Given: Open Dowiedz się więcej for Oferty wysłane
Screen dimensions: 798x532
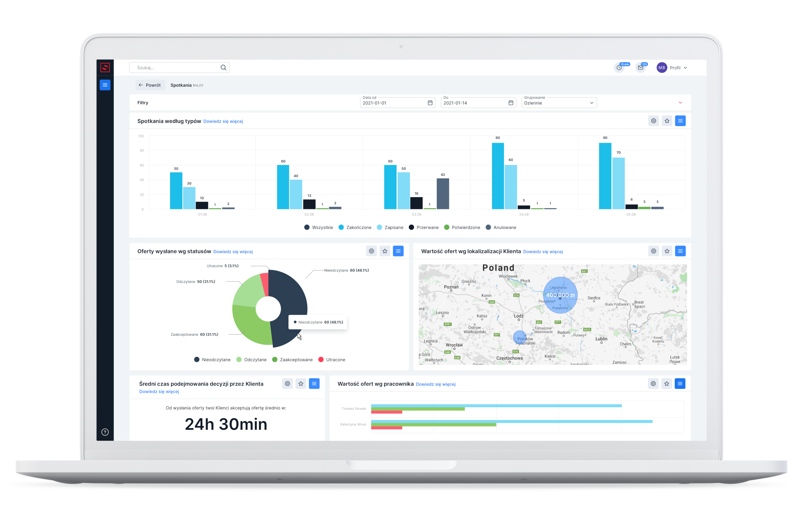Looking at the screenshot, I should click(x=233, y=252).
